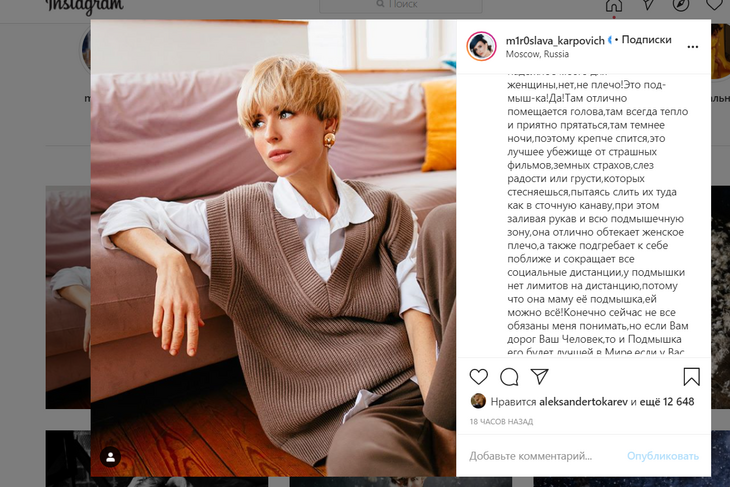
Task: Open the Explore compass icon
Action: (x=681, y=5)
